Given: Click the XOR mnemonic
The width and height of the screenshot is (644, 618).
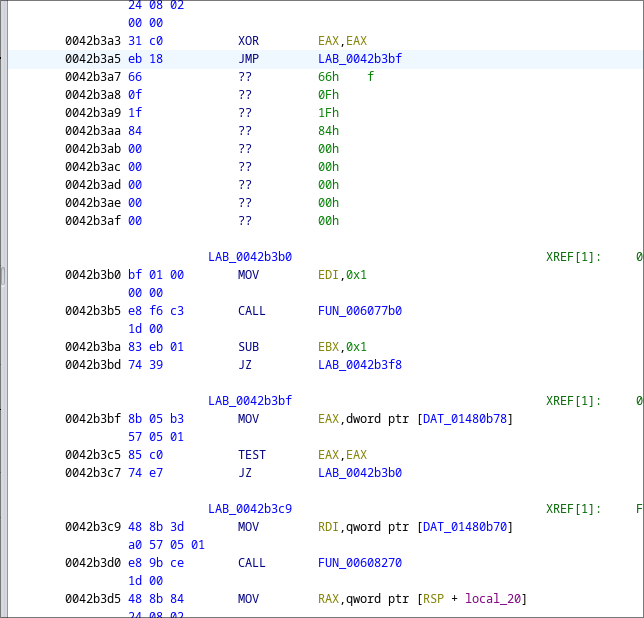Looking at the screenshot, I should pyautogui.click(x=248, y=41).
